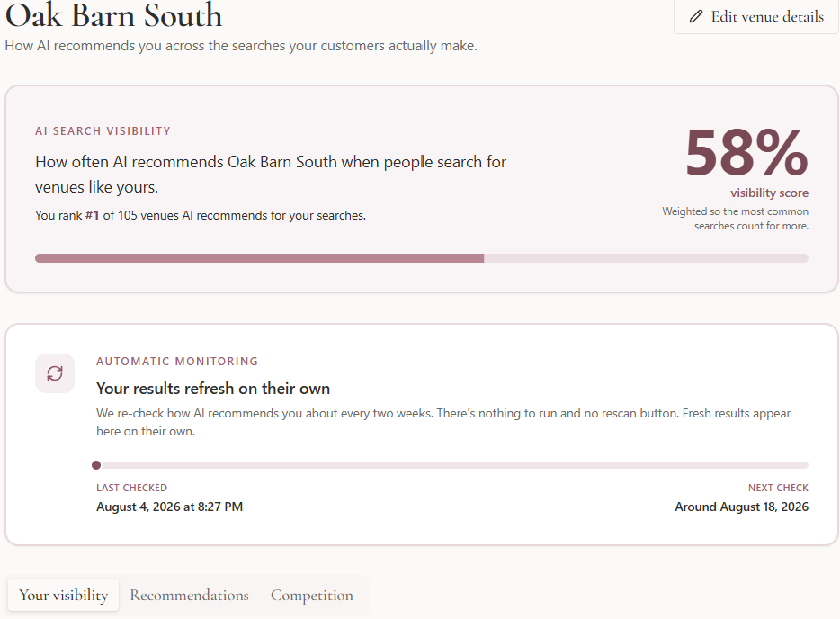Viewport: 840px width, 619px height.
Task: Select the Your visibility tab
Action: (x=63, y=595)
